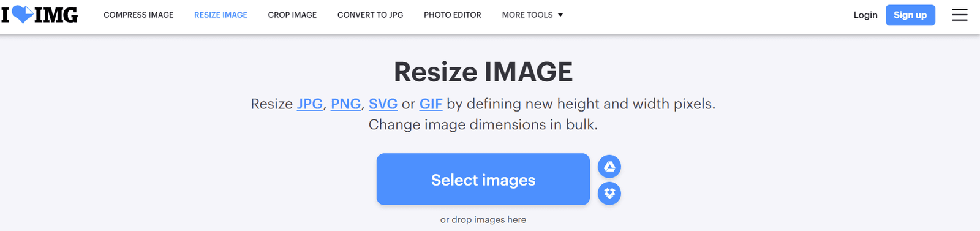Click the Login link
This screenshot has height=231, width=980.
(865, 15)
